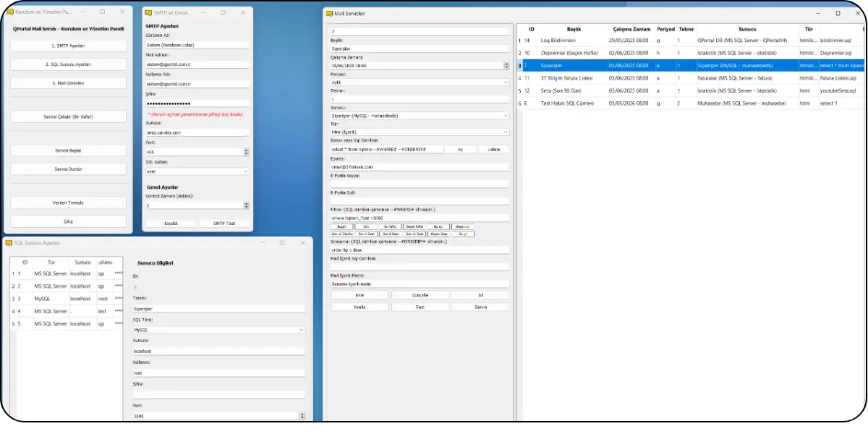868x434 pixels.
Task: Open 'SQL Türü' dropdown showing MySQL
Action: pyautogui.click(x=219, y=329)
